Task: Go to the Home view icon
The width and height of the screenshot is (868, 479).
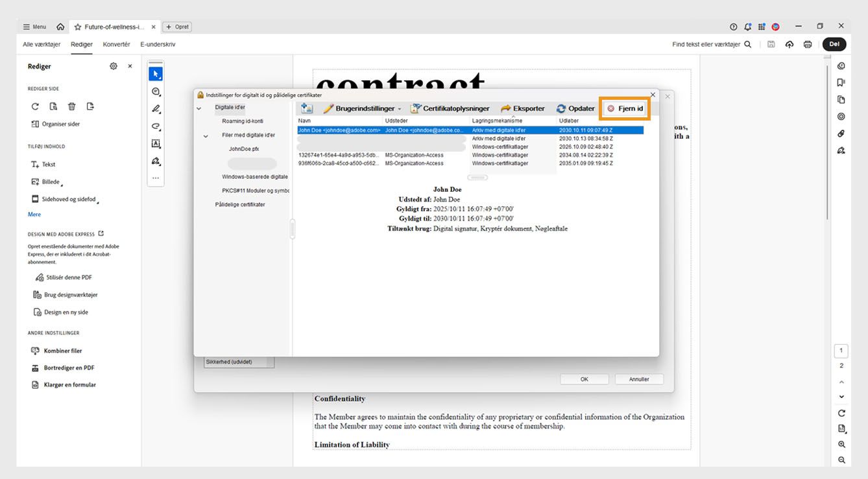Action: (60, 27)
